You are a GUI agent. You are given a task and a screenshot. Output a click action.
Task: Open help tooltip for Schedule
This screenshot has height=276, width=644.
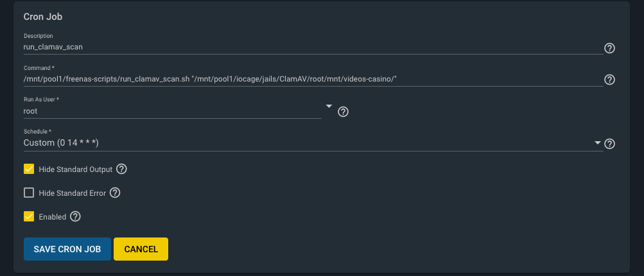(609, 144)
